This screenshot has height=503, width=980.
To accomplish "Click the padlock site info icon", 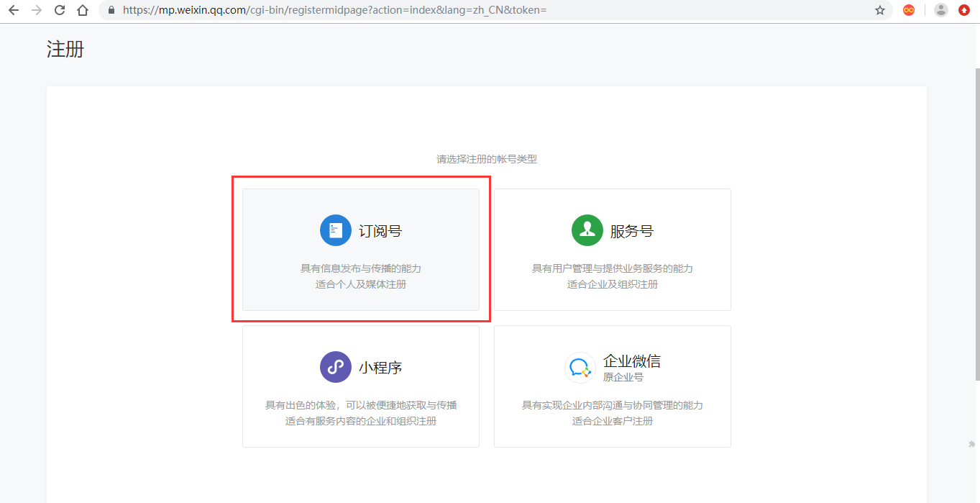I will coord(111,10).
